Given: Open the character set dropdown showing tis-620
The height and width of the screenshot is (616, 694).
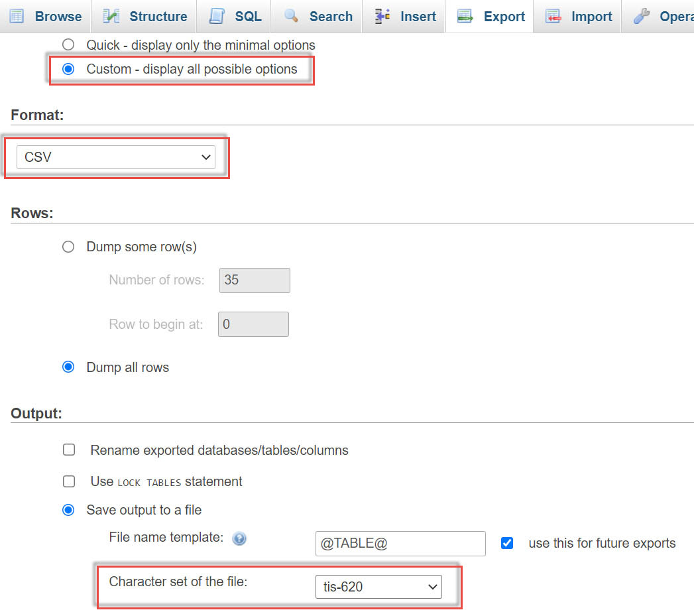Looking at the screenshot, I should tap(378, 587).
